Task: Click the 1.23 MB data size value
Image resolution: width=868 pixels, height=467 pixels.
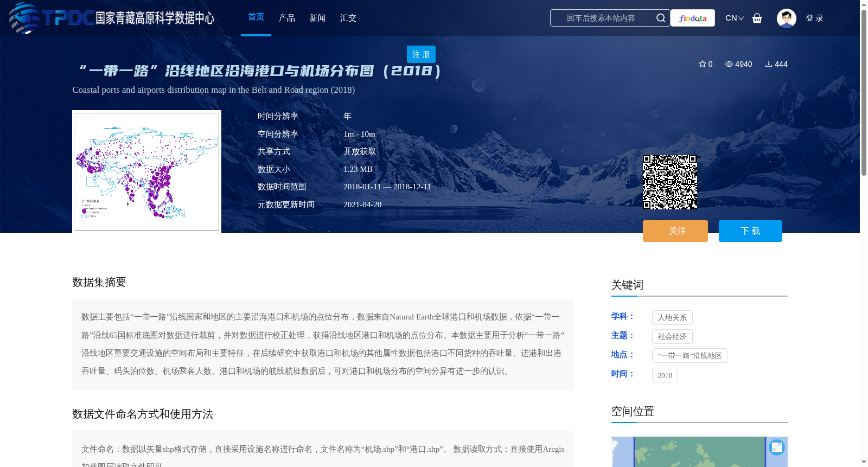Action: coord(358,169)
